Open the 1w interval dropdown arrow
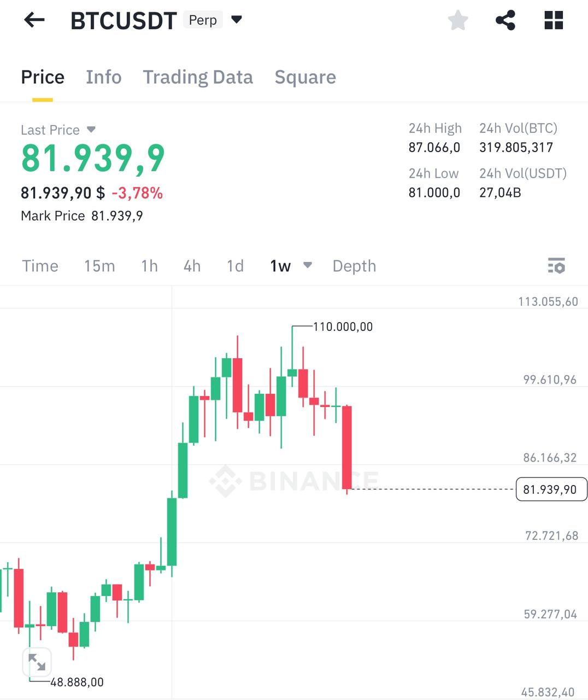Screen dimensions: 588x700 coord(308,266)
